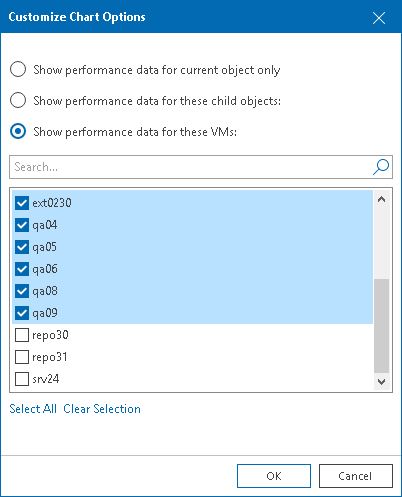Uncheck qa08 in the VM list

coord(22,291)
